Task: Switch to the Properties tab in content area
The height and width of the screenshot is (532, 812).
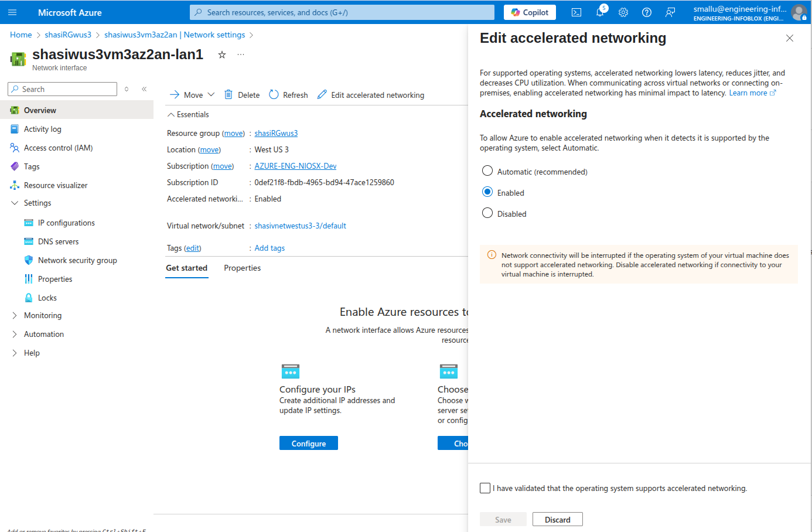Action: [242, 268]
